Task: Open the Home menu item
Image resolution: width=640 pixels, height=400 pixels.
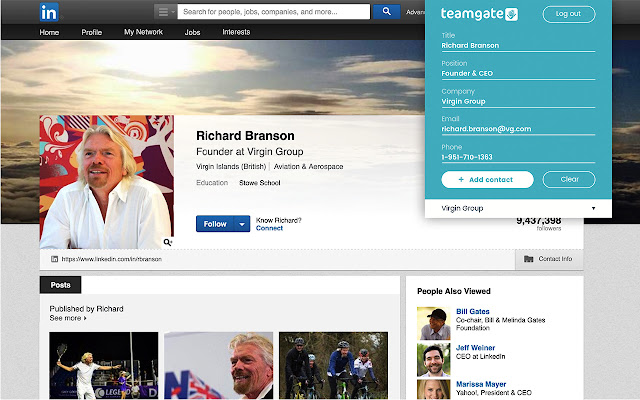Action: [49, 32]
